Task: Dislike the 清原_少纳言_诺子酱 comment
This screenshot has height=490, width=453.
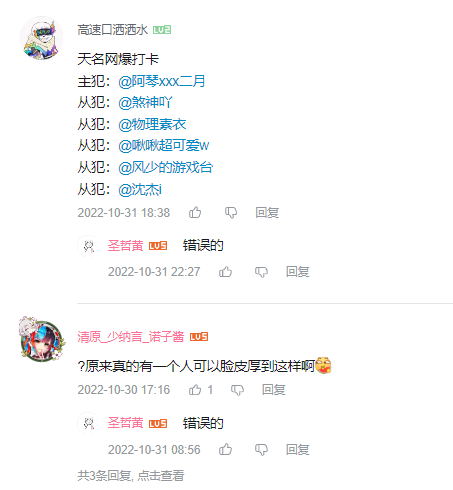Action: coord(237,390)
